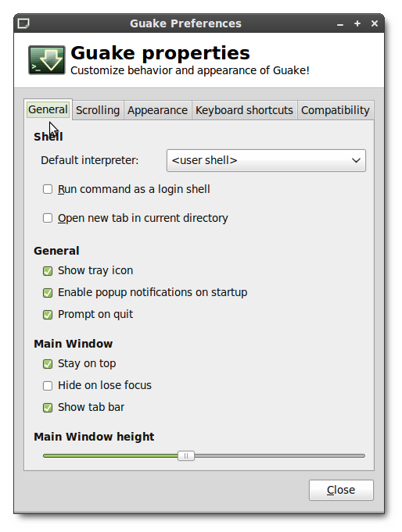This screenshot has height=532, width=402.
Task: Click the Close button
Action: pyautogui.click(x=341, y=490)
